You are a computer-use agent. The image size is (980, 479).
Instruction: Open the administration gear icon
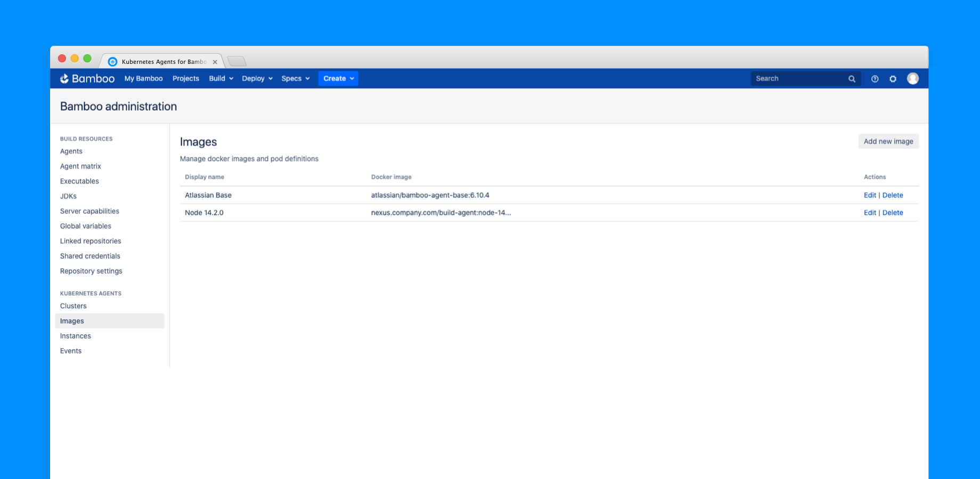893,79
